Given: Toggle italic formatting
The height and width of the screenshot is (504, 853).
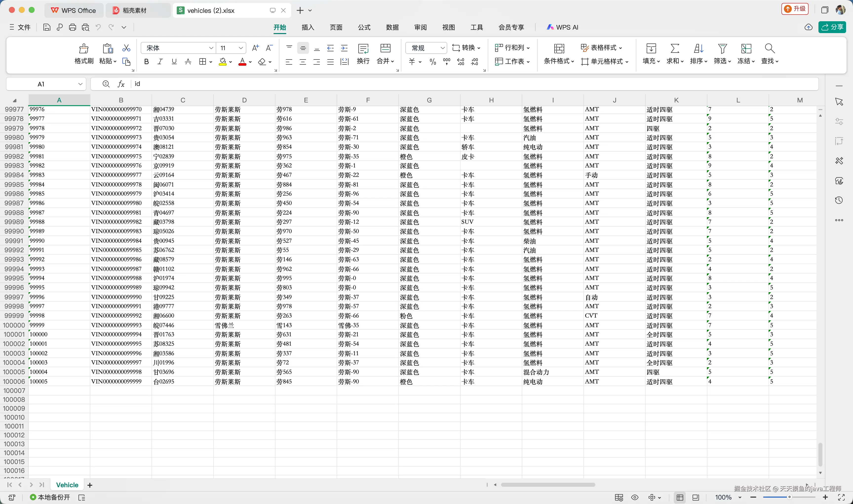Looking at the screenshot, I should click(x=160, y=62).
